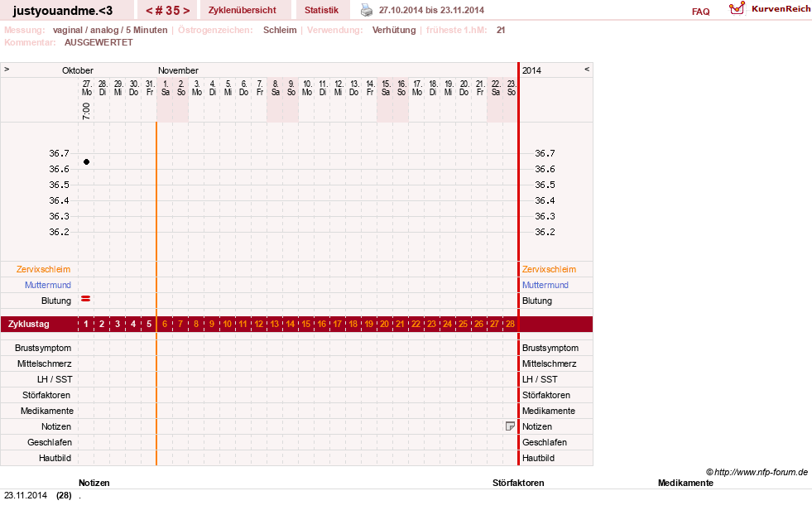
Task: Click the Verhütung usage value
Action: (x=394, y=30)
